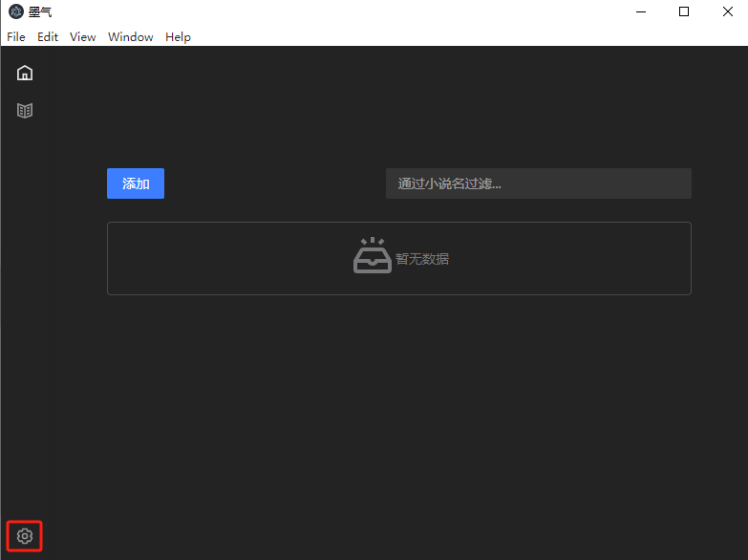
Task: Focus the 通过小说名过滤 search field
Action: [x=539, y=183]
